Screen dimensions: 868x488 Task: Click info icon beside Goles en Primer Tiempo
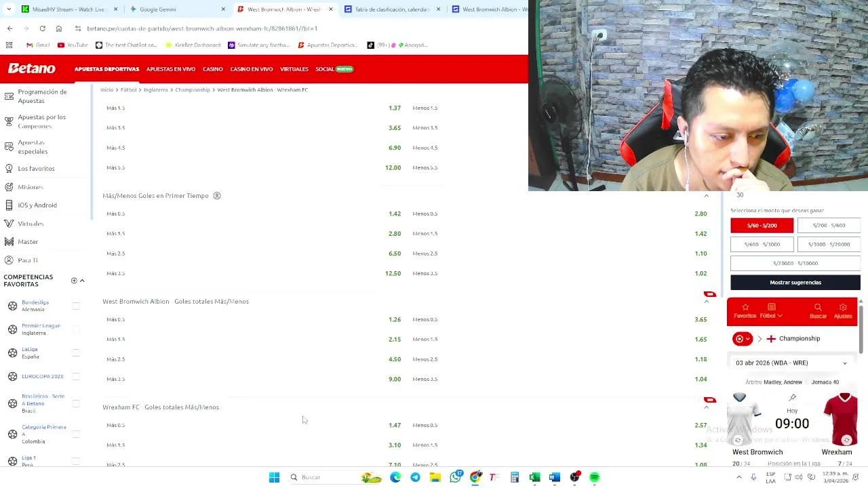point(217,196)
